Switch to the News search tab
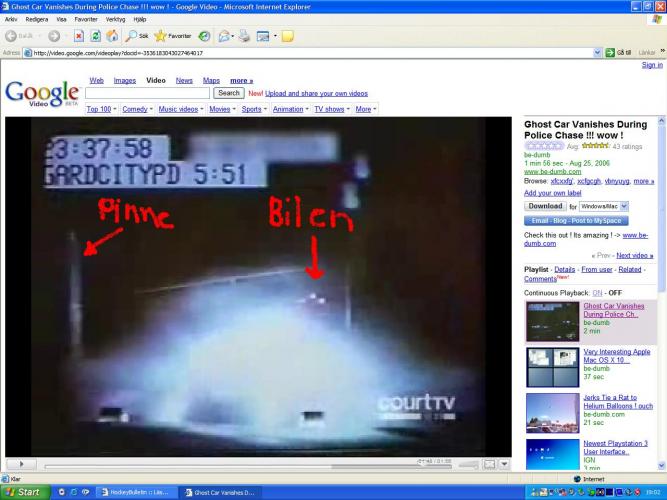 [x=184, y=80]
